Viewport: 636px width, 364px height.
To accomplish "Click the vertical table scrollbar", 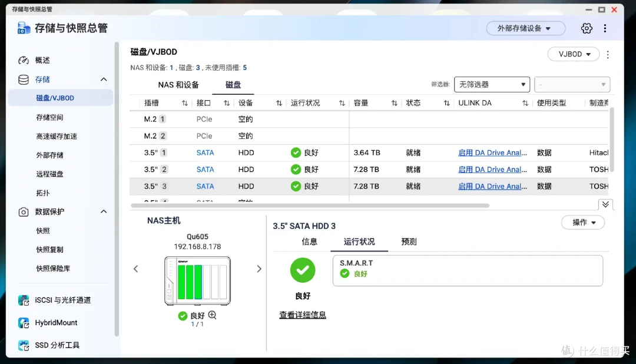I will click(x=612, y=140).
